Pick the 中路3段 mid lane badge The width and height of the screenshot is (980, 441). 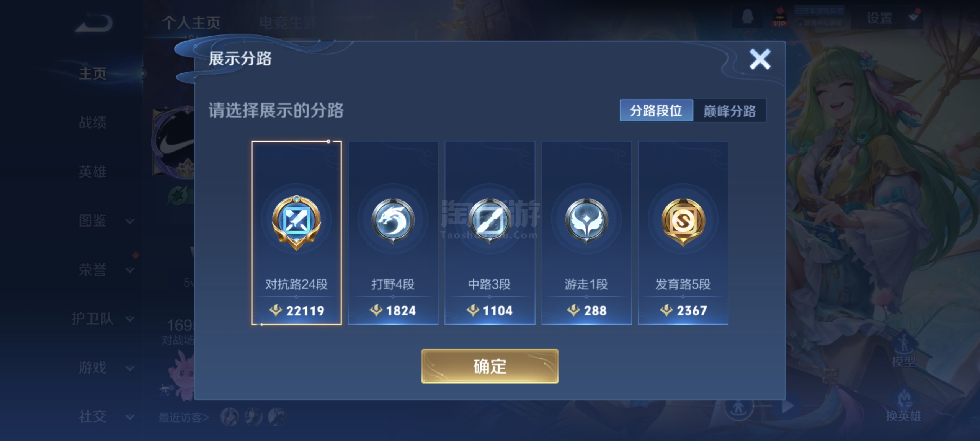click(490, 221)
